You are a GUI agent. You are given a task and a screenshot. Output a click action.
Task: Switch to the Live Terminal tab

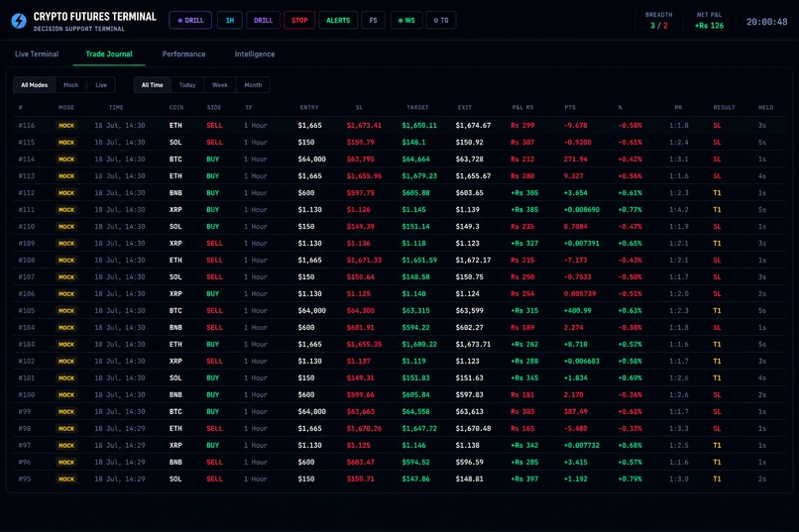coord(37,53)
